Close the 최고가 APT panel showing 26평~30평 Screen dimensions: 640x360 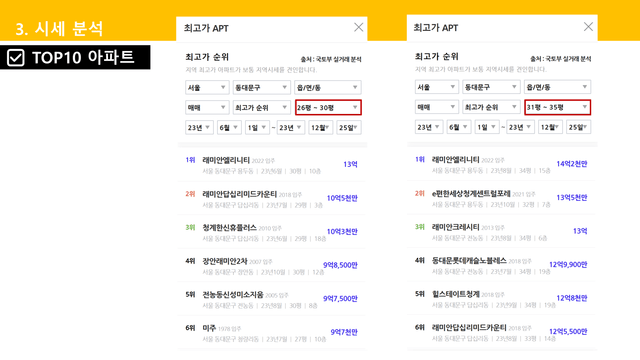tap(358, 27)
